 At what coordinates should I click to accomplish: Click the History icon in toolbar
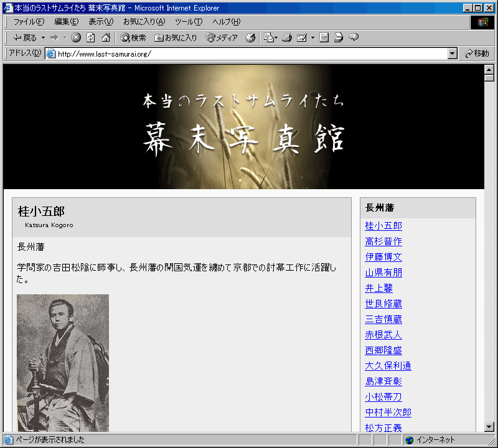250,38
